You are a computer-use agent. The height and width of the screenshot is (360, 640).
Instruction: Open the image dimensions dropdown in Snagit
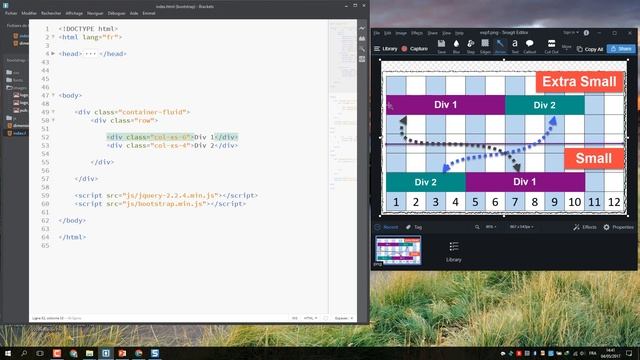[x=521, y=227]
